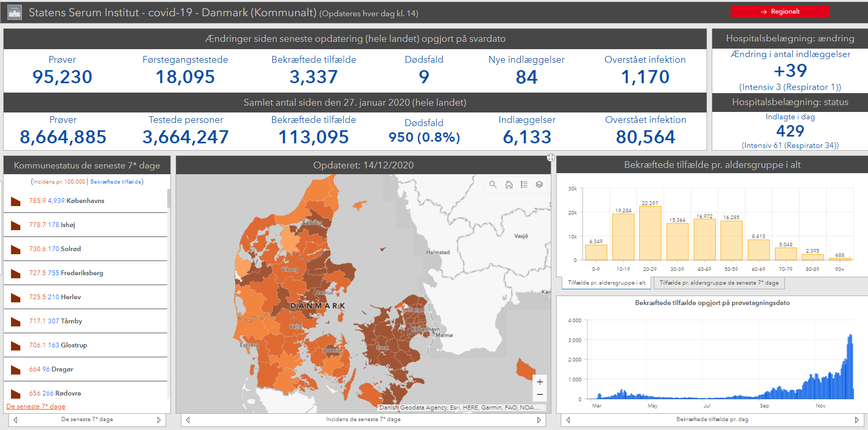The image size is (868, 430).
Task: Open the map layers list
Action: click(539, 185)
